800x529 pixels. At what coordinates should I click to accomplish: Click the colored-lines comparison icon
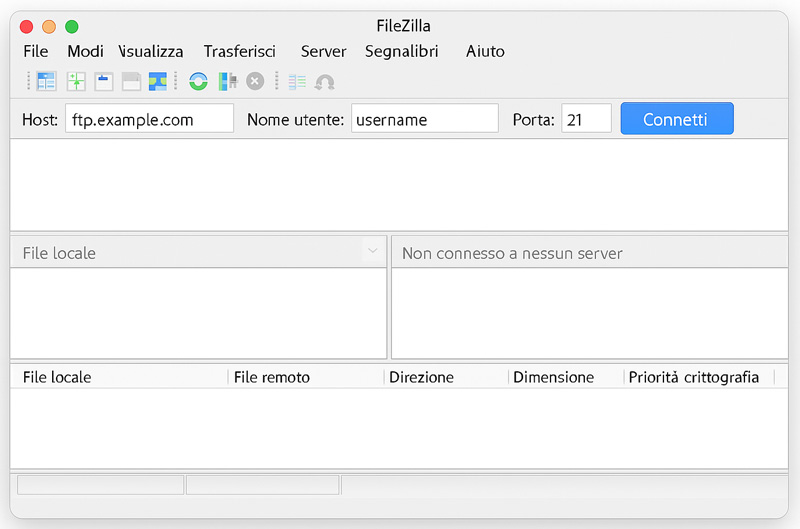tap(297, 82)
